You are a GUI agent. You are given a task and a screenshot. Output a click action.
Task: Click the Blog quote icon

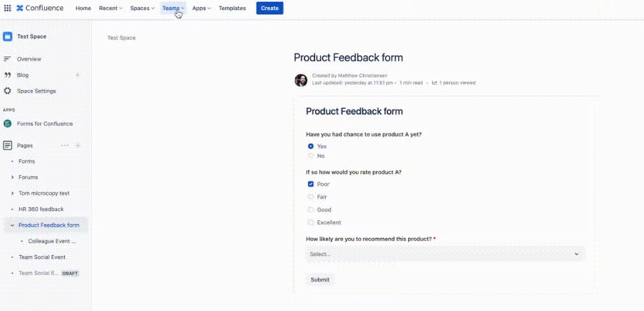click(8, 75)
